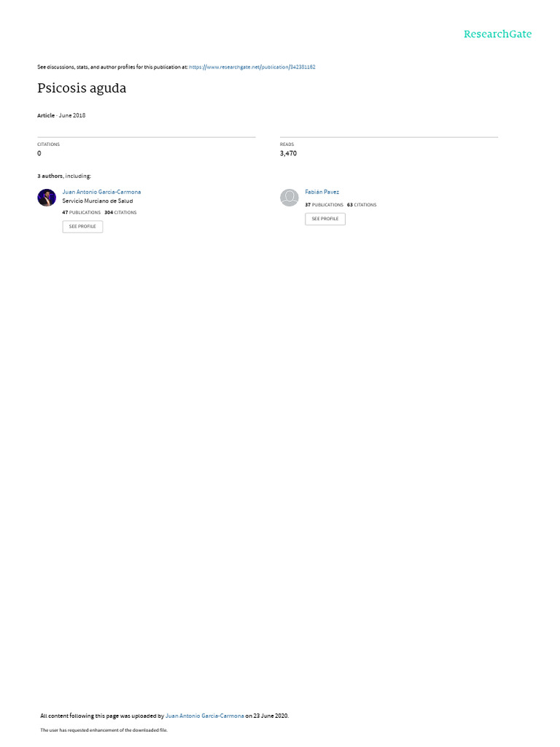Open the Fabián Pavez author link
560x747 pixels.
point(322,192)
